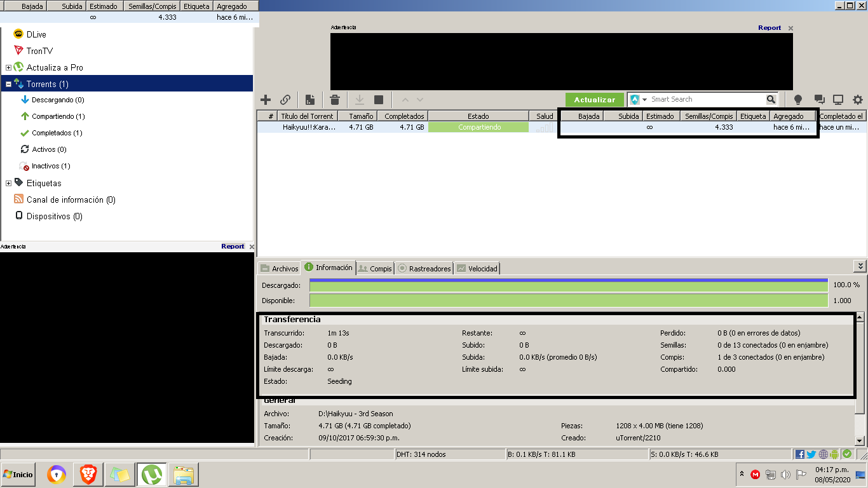Viewport: 868px width, 488px height.
Task: Open Canal de información (0) feeds
Action: coord(71,200)
